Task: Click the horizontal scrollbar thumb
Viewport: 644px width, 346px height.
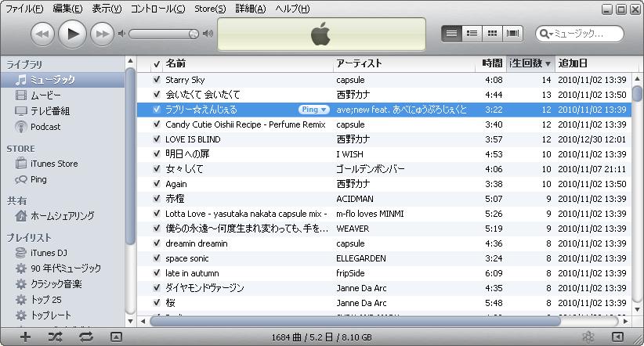Action: (355, 321)
